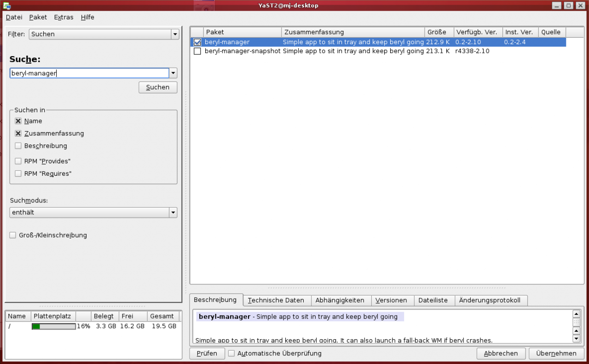
Task: Click the Frei column header
Action: point(133,316)
